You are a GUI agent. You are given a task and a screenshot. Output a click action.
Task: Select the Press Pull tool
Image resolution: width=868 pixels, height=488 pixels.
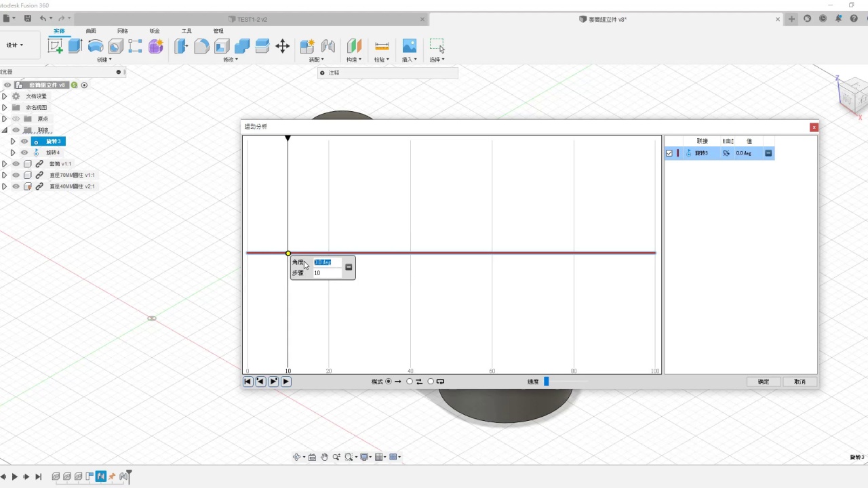pos(181,46)
